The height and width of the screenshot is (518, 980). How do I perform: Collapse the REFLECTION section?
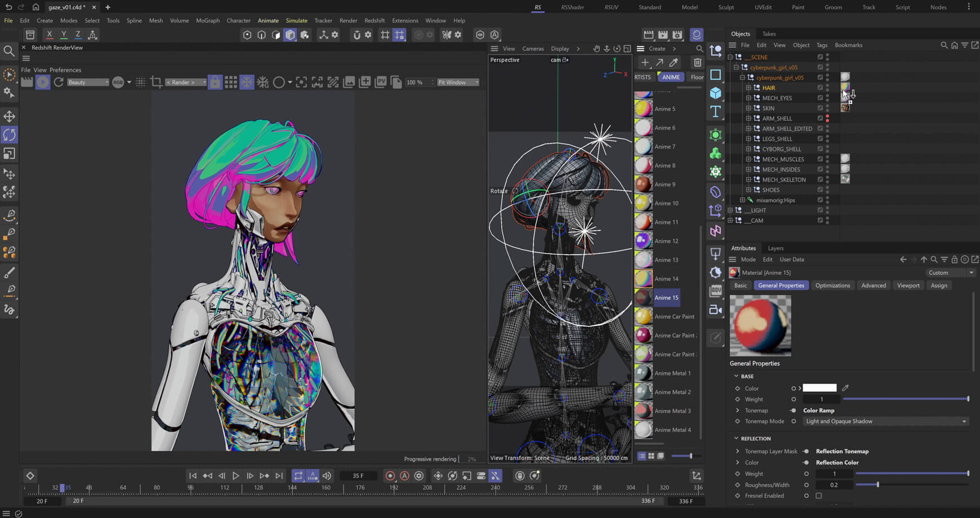pyautogui.click(x=736, y=439)
